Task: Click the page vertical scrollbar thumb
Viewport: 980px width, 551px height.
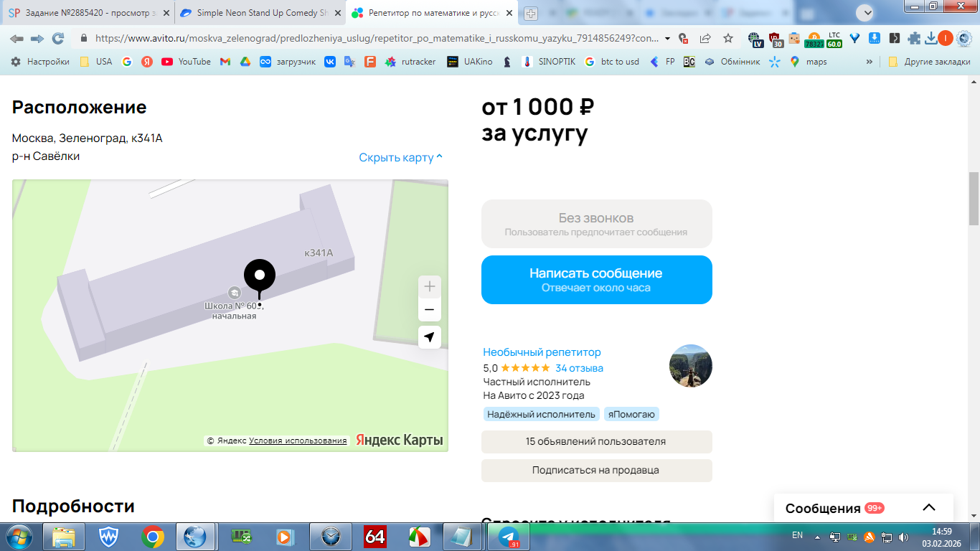Action: (974, 199)
